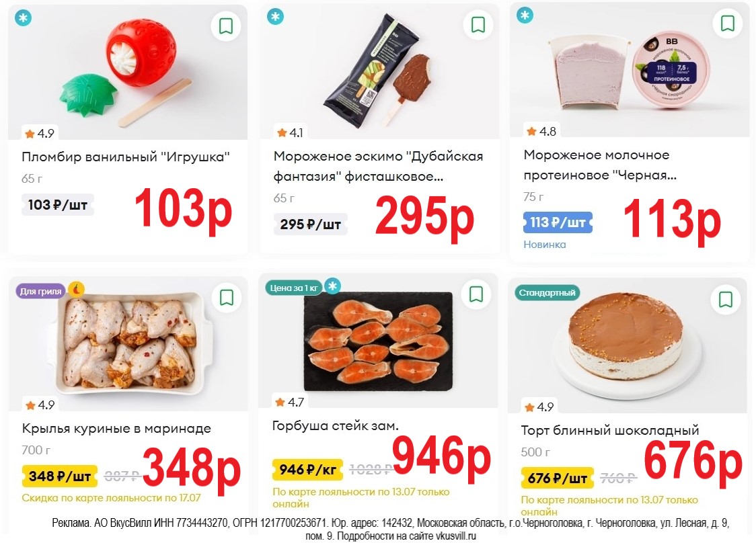This screenshot has width=756, height=543.
Task: Click the yellow 676 ₽/шт price tag
Action: (x=558, y=478)
